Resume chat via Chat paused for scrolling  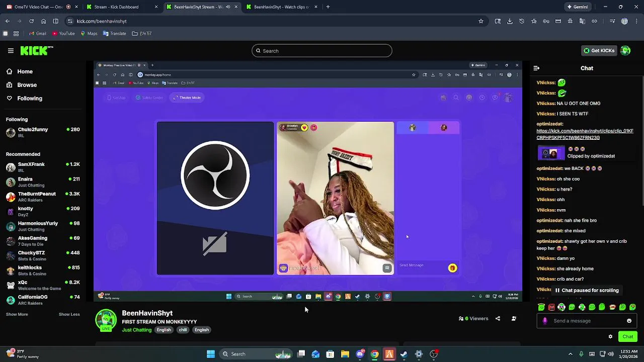(586, 291)
